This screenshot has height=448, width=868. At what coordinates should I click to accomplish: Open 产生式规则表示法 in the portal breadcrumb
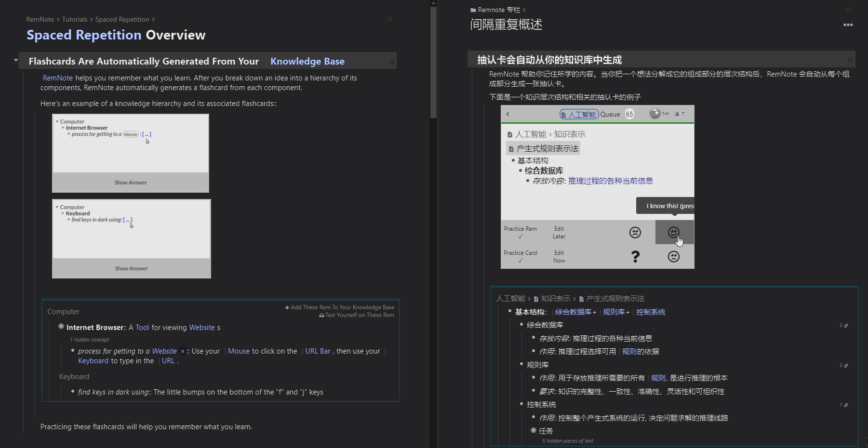612,299
